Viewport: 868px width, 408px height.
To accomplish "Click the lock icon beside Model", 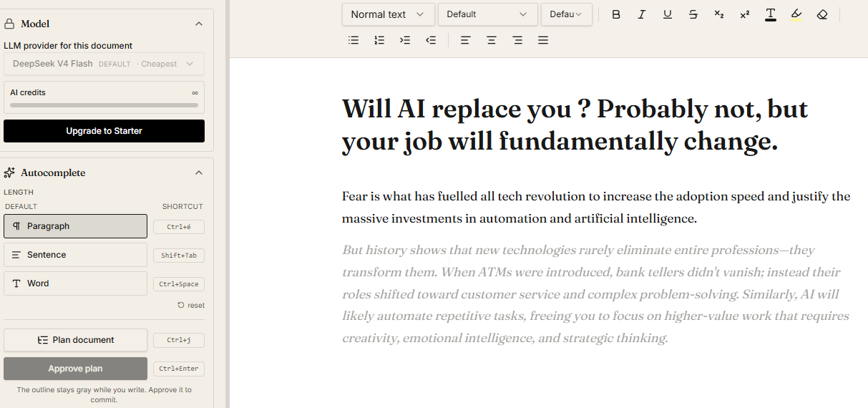I will click(x=10, y=24).
